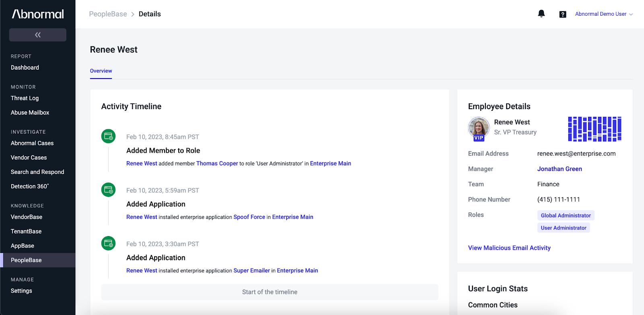
Task: Click timestamp Feb 10, 2023, 8:45am PST
Action: tap(163, 137)
